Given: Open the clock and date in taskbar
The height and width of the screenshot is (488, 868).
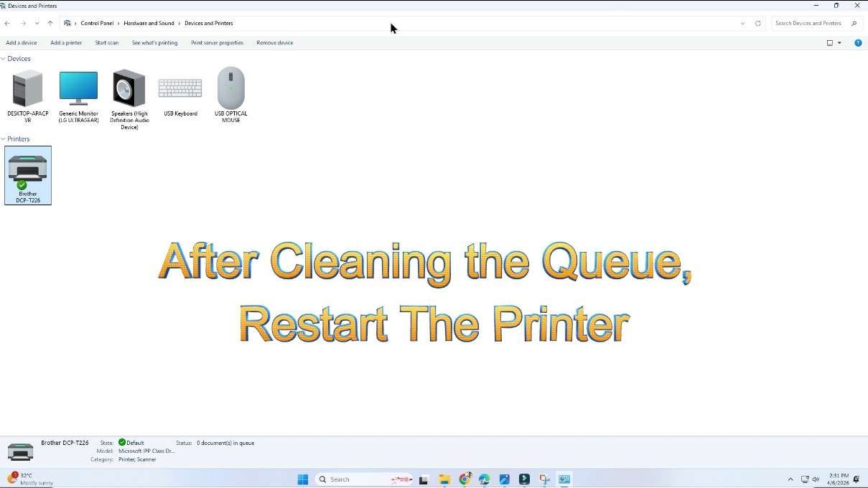Looking at the screenshot, I should (x=838, y=479).
